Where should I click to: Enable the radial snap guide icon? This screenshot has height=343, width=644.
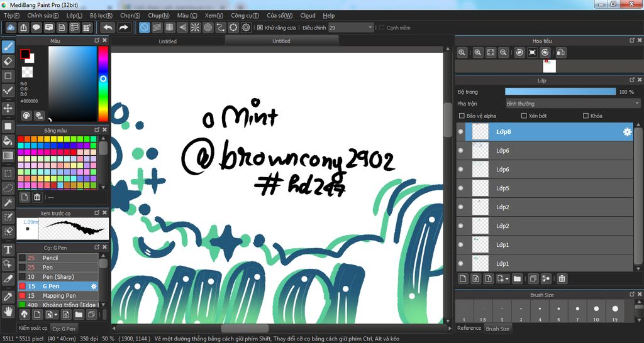pos(195,28)
